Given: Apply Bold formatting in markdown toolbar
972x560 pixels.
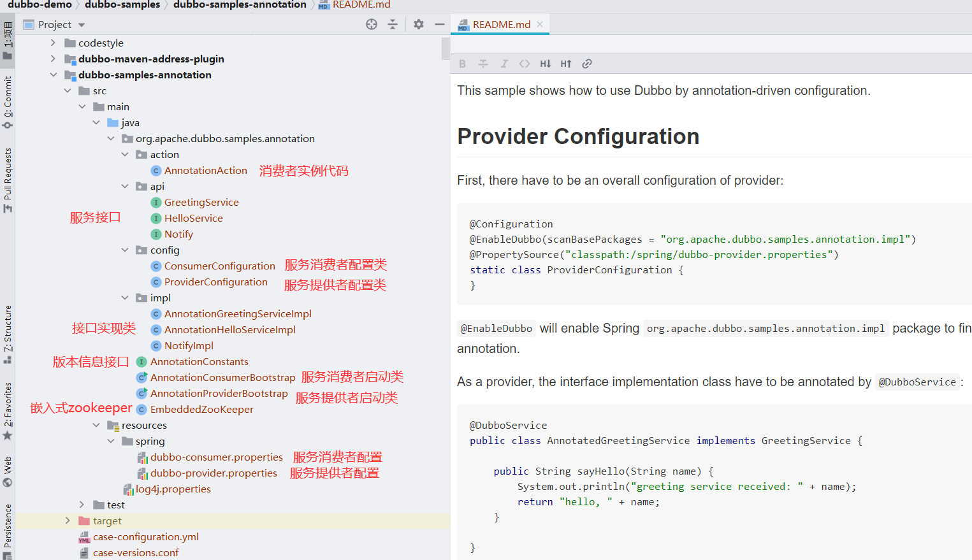Looking at the screenshot, I should pos(463,64).
